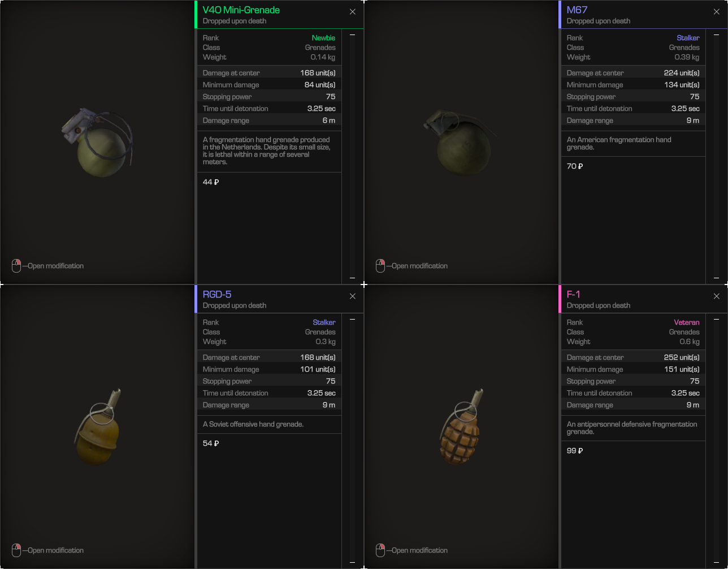
Task: Click the F-1 scrollbar bottom marker
Action: (x=717, y=562)
